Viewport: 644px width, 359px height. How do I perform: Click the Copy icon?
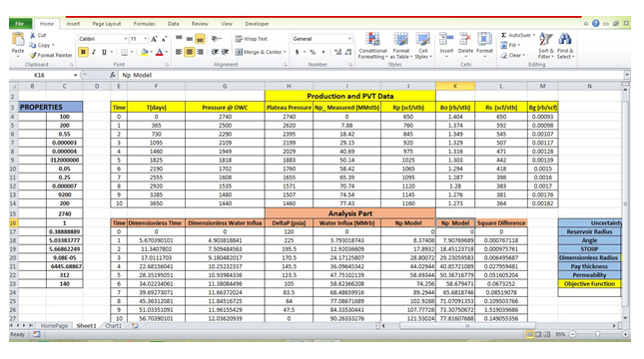coord(32,45)
